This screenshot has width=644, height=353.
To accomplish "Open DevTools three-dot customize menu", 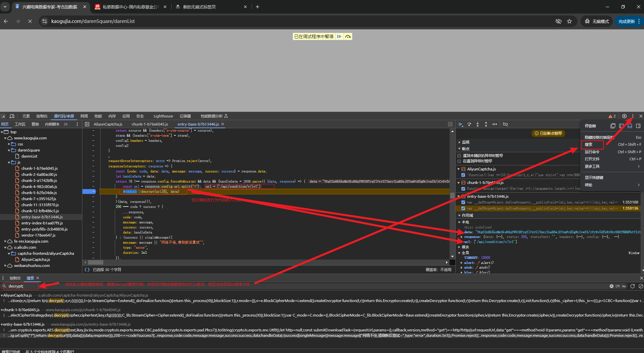I will tap(633, 116).
